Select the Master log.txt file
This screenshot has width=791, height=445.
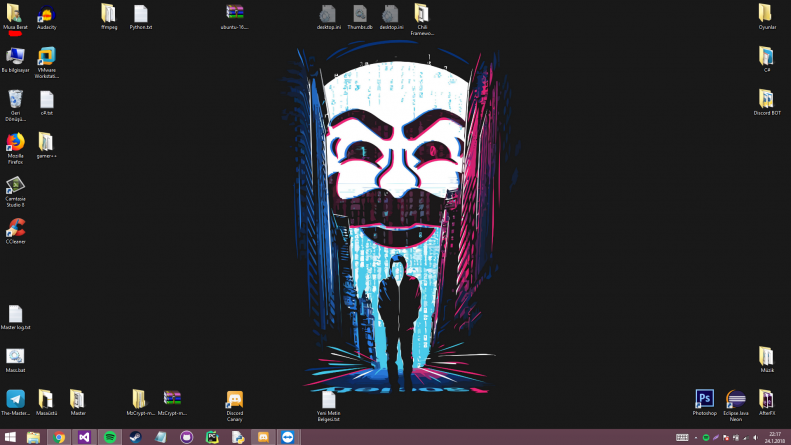pos(15,317)
